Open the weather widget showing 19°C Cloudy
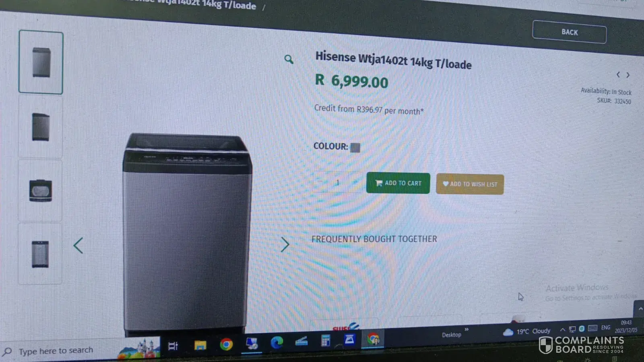The image size is (644, 362). click(526, 331)
